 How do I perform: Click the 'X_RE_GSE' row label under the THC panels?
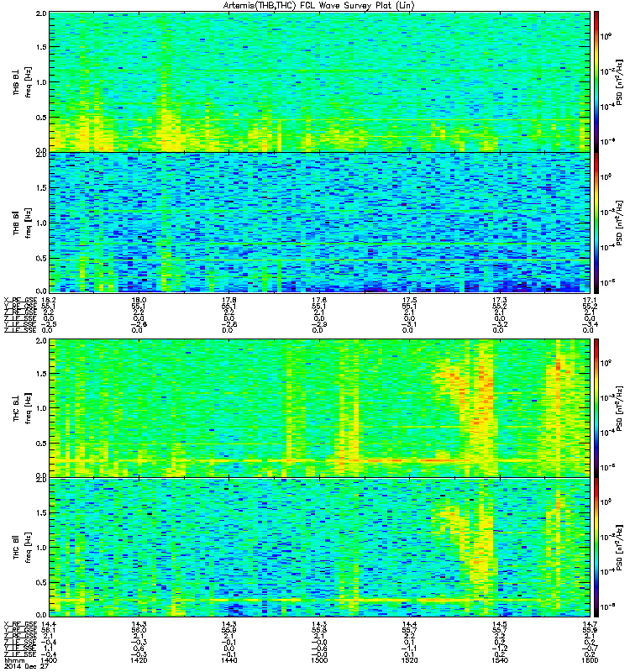pos(21,624)
